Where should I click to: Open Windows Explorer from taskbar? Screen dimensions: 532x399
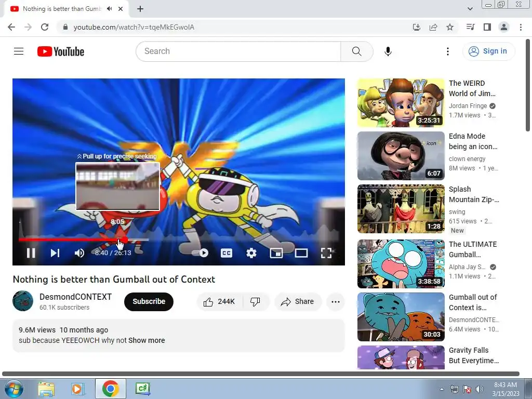click(46, 389)
